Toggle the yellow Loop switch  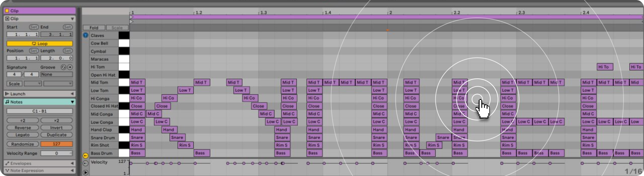pos(40,43)
